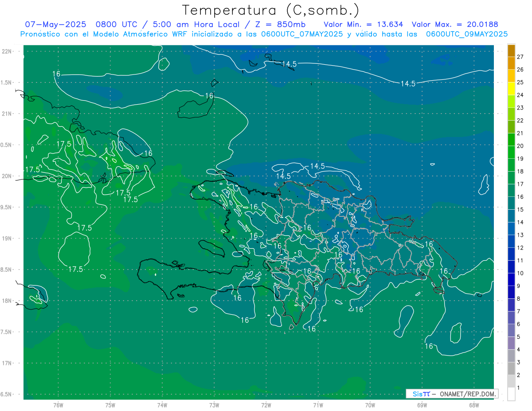Click the yellow swatch between 24 and 25

[x=512, y=89]
